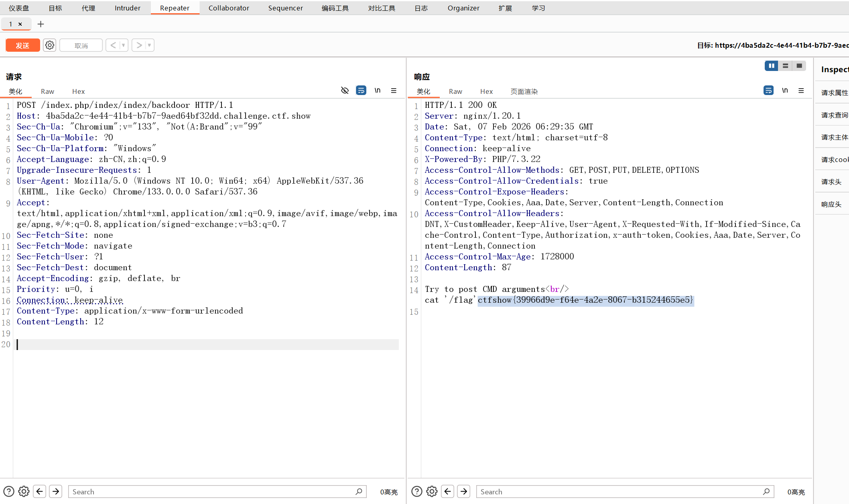Go to previous request history arrow

(113, 45)
